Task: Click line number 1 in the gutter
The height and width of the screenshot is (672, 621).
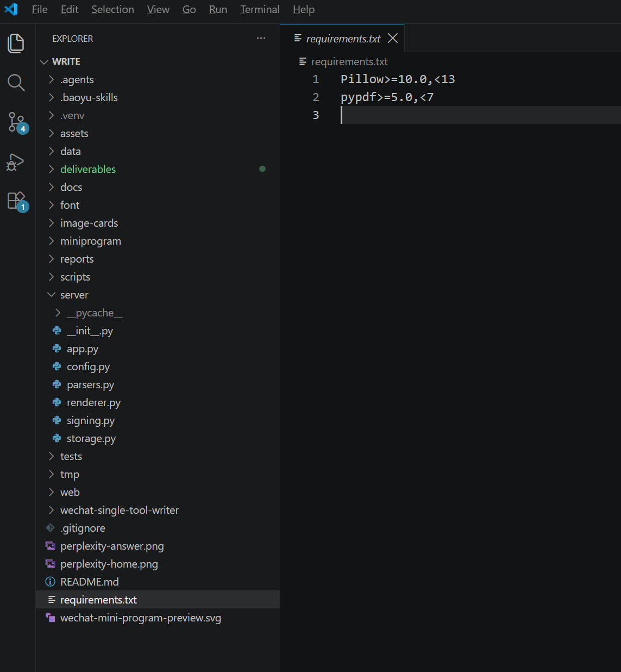Action: click(x=316, y=79)
